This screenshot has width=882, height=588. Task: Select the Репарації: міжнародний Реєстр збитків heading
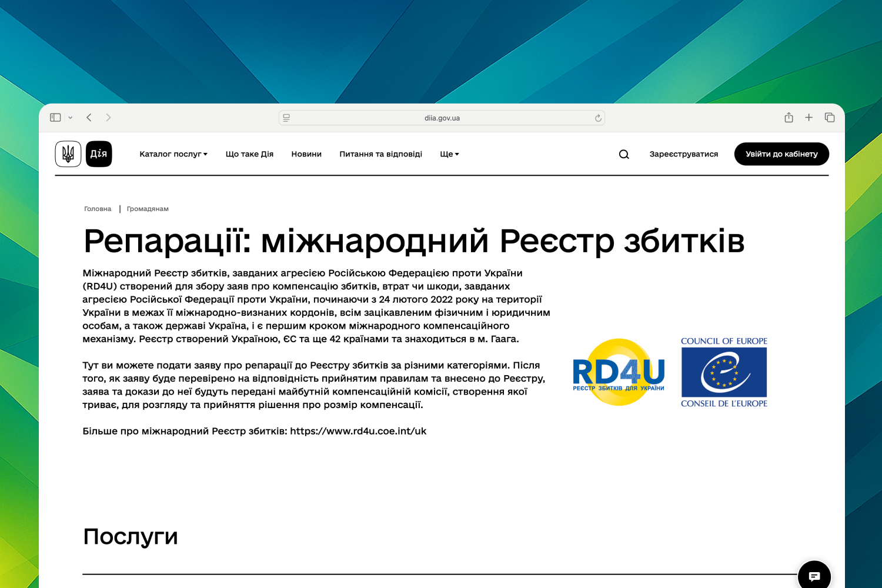414,241
